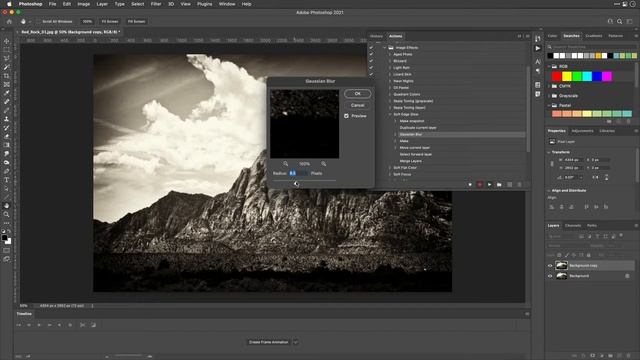Create a new action set folder
This screenshot has height=360, width=640.
coord(499,184)
